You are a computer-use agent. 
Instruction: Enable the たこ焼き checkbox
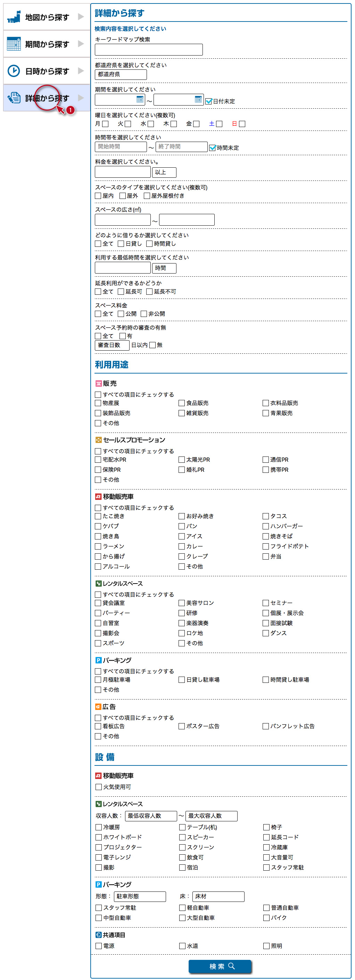[98, 516]
